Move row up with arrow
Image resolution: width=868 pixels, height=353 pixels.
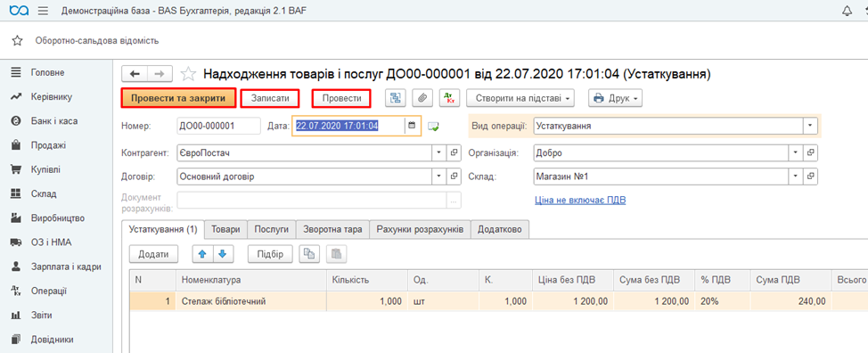[x=202, y=254]
